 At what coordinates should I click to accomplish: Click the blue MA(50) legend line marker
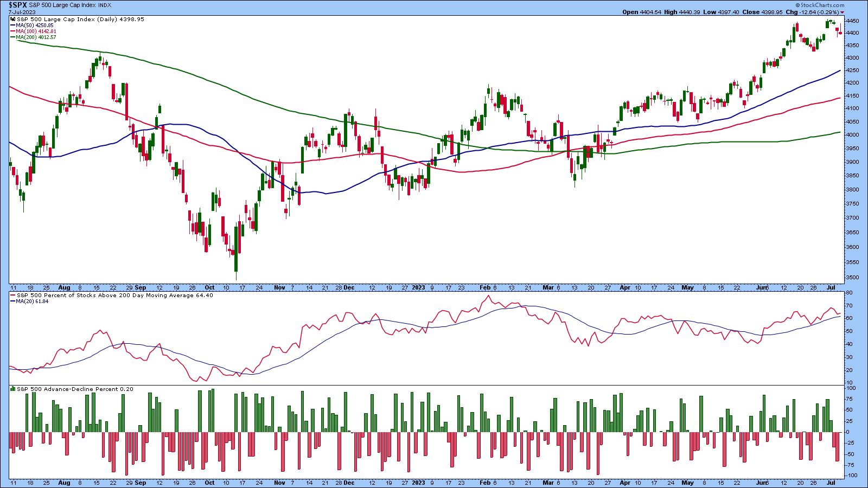(12, 25)
